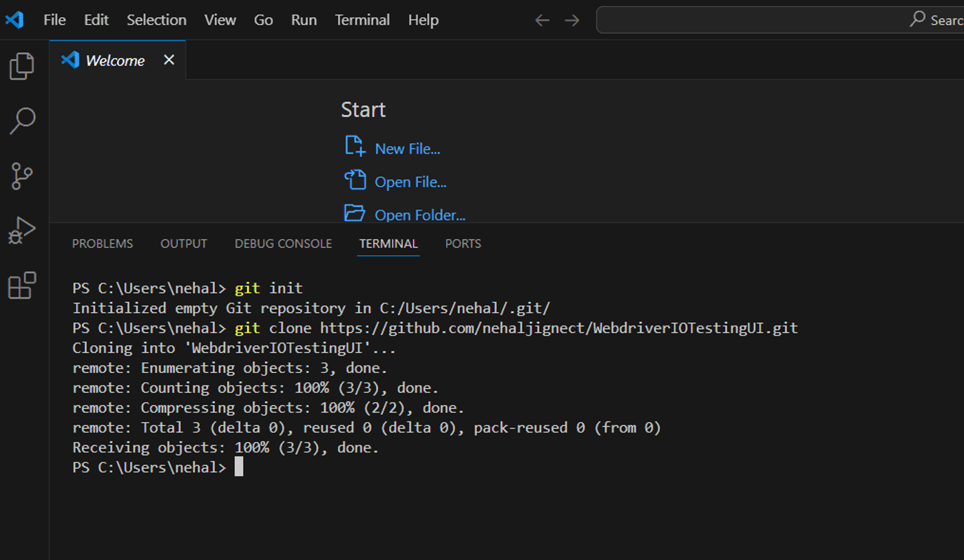964x560 pixels.
Task: Select the Welcome editor tab
Action: click(118, 60)
